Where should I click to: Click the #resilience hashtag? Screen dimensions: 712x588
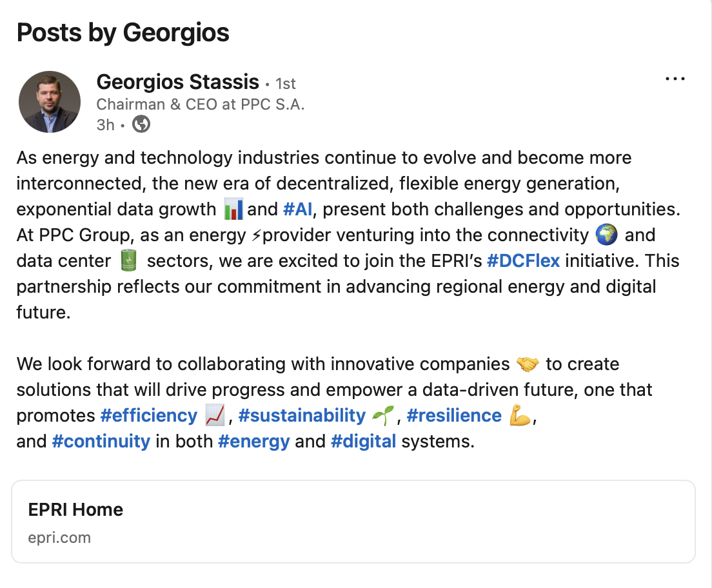pyautogui.click(x=454, y=415)
